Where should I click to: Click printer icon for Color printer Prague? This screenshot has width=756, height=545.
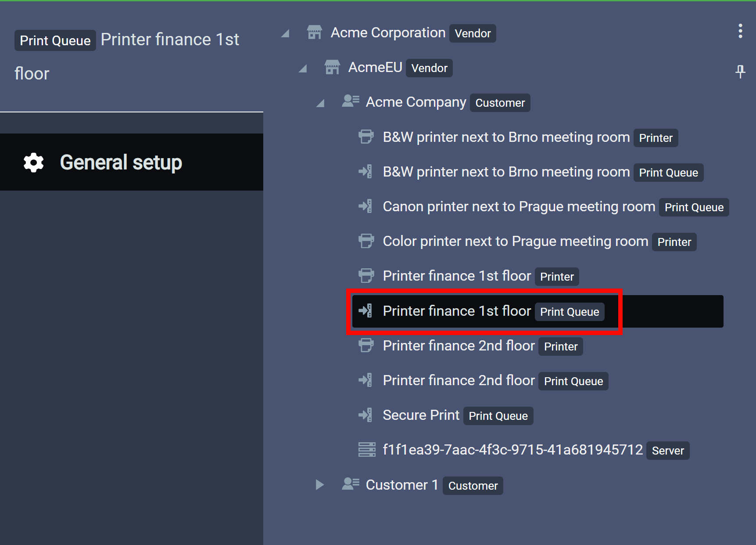(366, 241)
